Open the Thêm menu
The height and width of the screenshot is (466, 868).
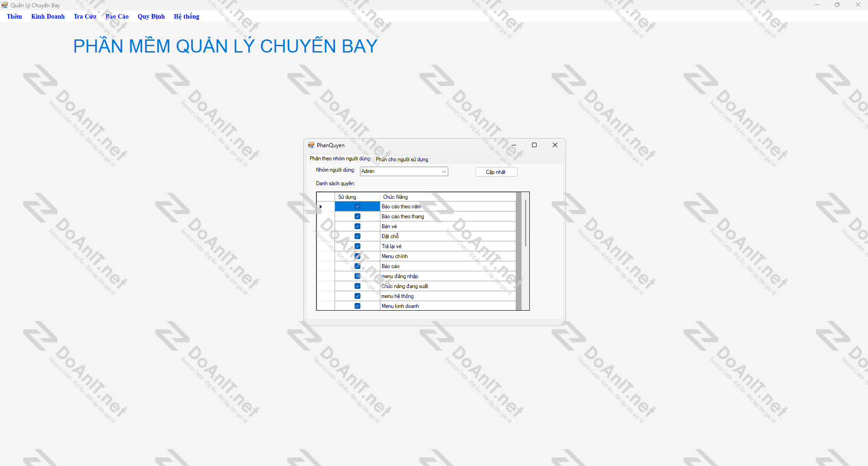[x=14, y=16]
